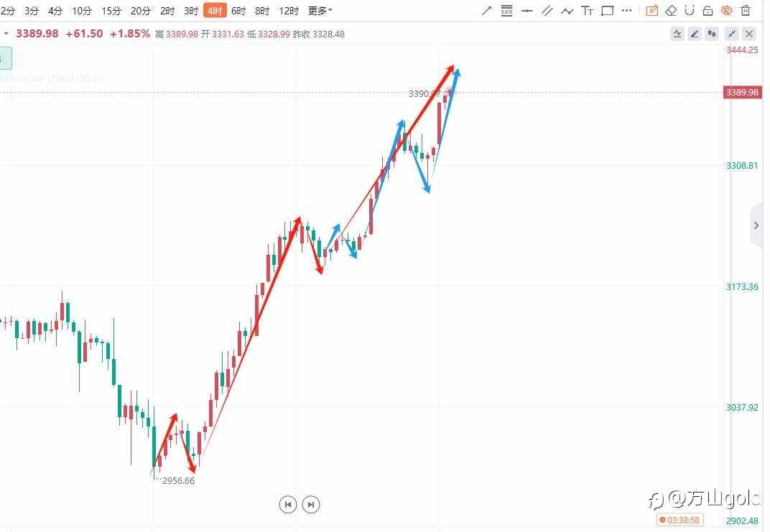
Task: Click the 昨收 3328.48 previous close value
Action: (x=319, y=34)
